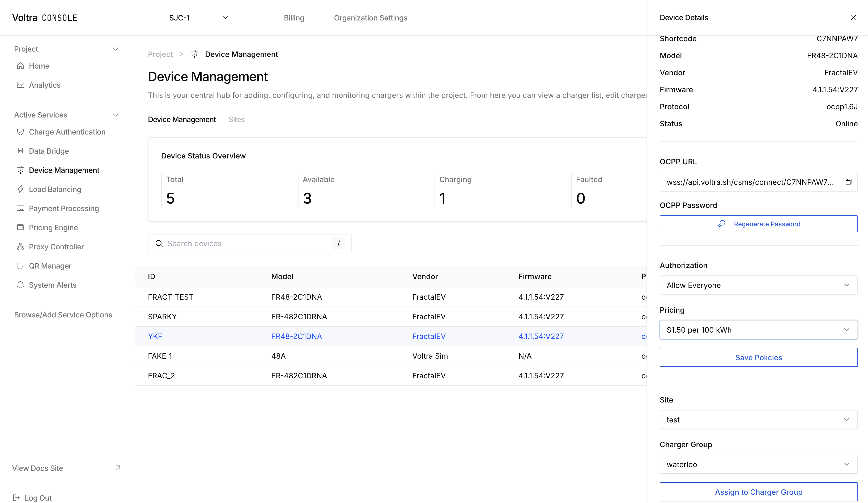
Task: Switch to the Sites tab
Action: coord(237,119)
